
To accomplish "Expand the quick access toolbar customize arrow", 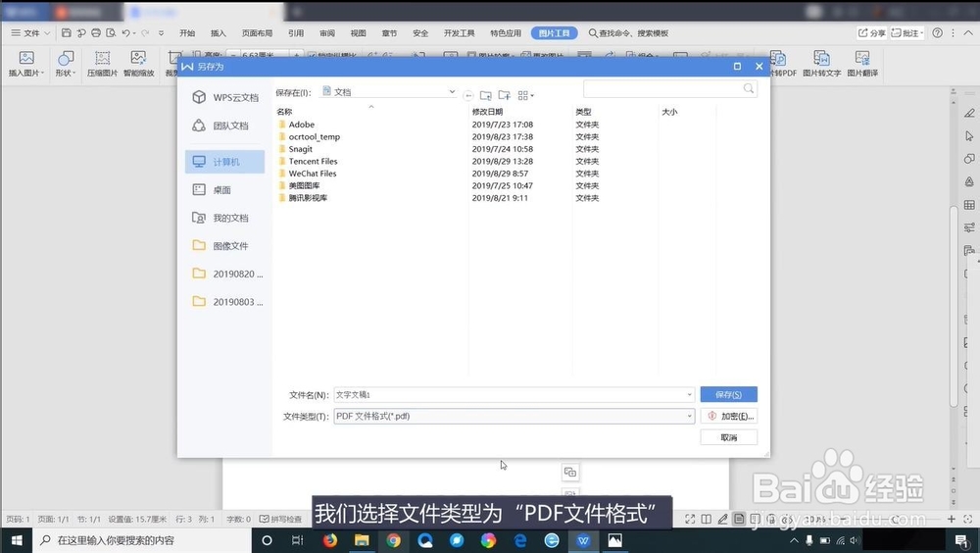I will [162, 32].
